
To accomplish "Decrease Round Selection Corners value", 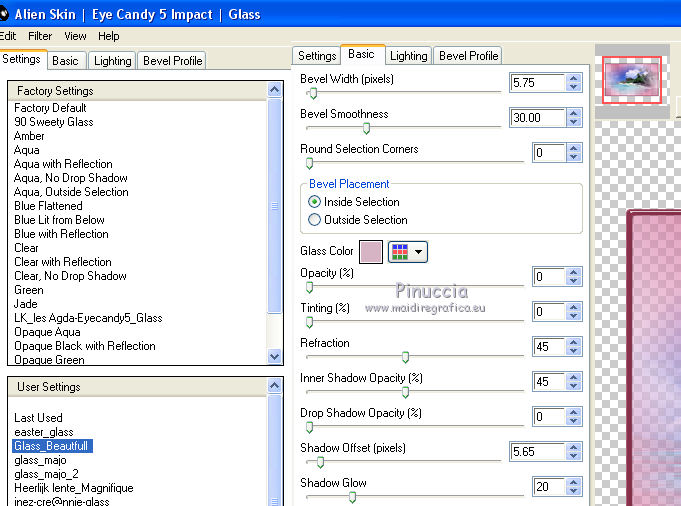I will pos(574,157).
